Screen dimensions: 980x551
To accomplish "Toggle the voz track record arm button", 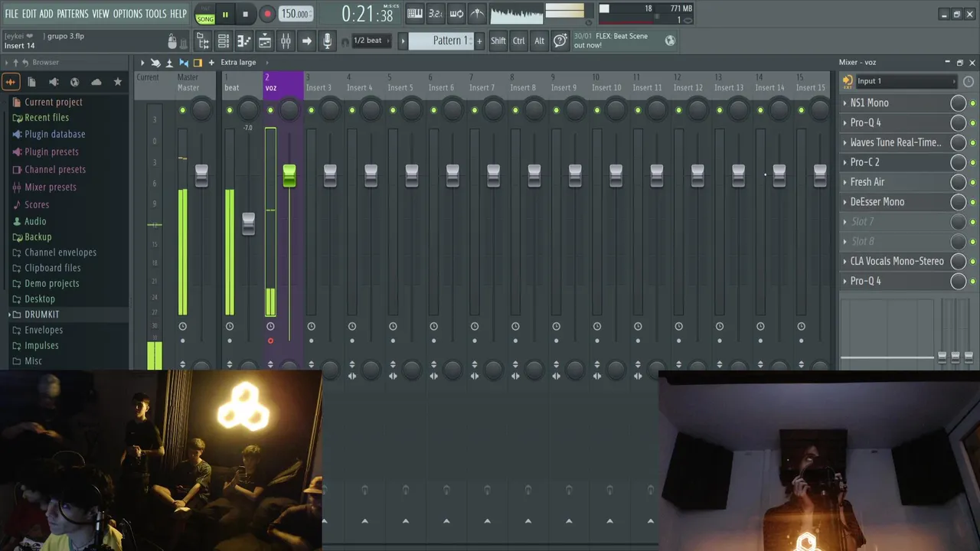I will tap(270, 341).
